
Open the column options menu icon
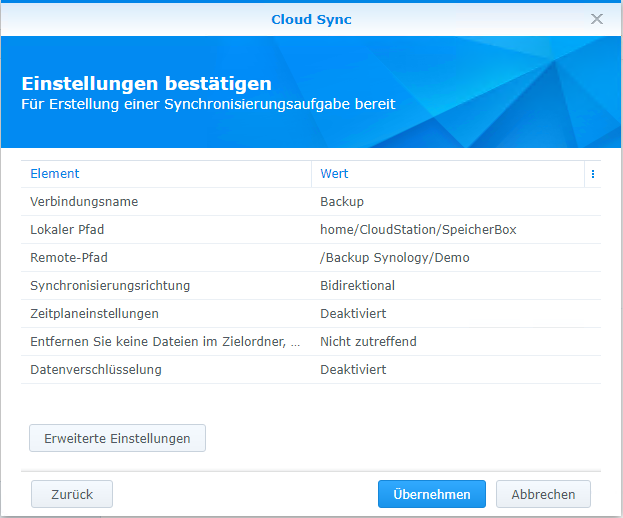click(593, 174)
